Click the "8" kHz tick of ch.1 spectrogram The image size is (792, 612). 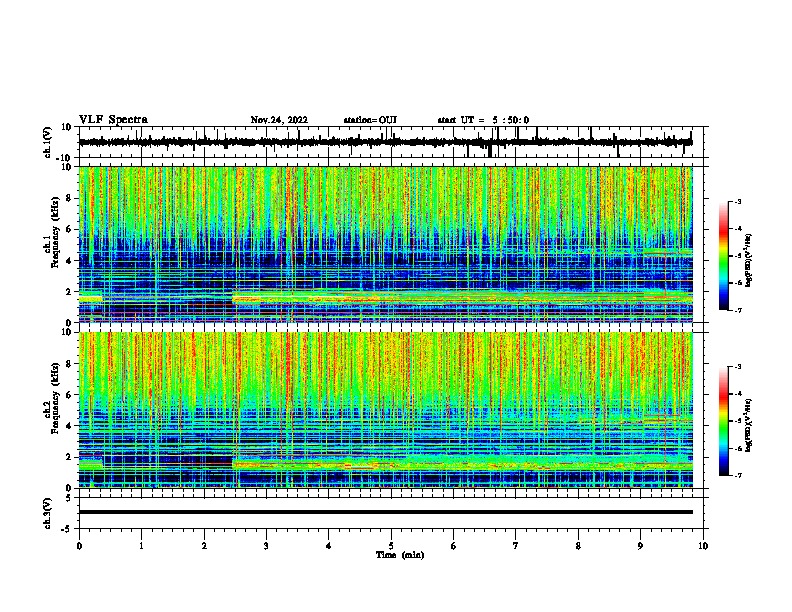[x=69, y=198]
